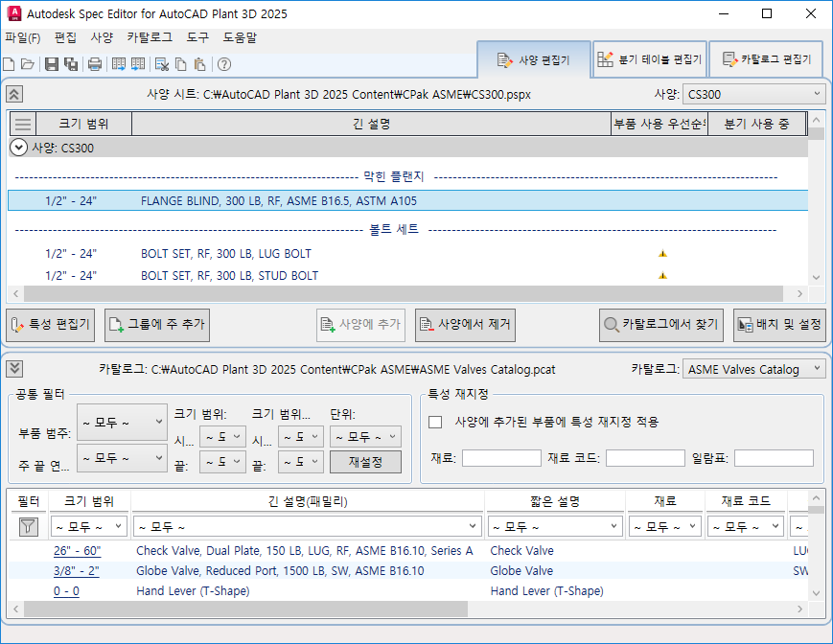Click the Save floppy disk icon
This screenshot has width=833, height=644.
pos(52,64)
